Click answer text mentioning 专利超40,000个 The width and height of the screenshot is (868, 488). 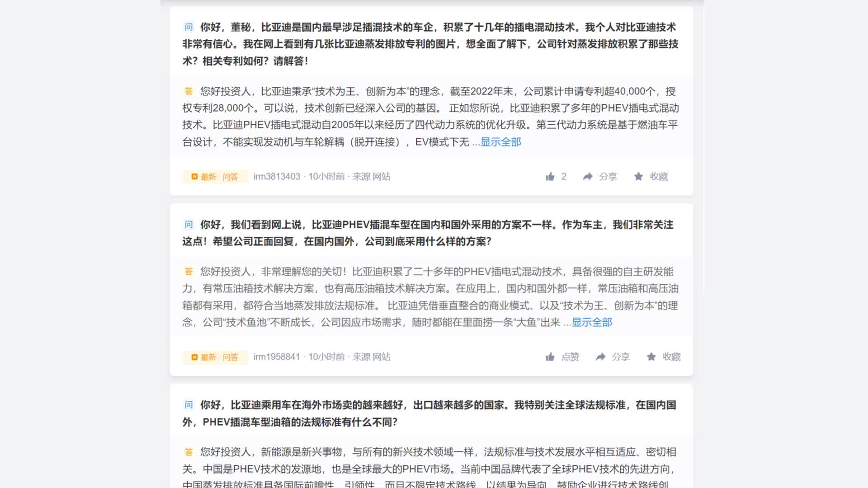(430, 117)
